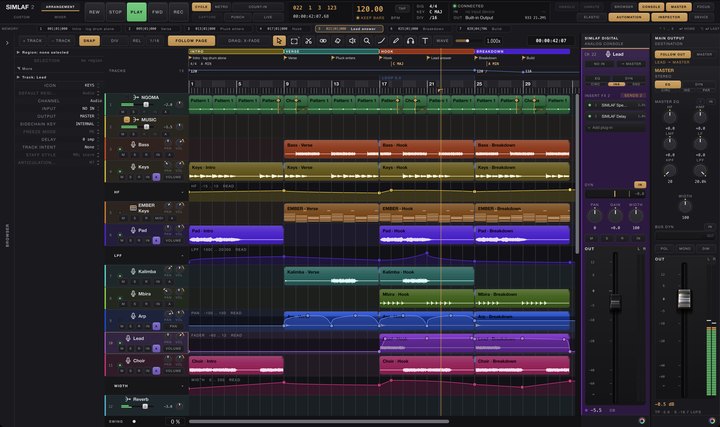Click the Bass track microphone icon
The height and width of the screenshot is (427, 720).
[x=133, y=145]
